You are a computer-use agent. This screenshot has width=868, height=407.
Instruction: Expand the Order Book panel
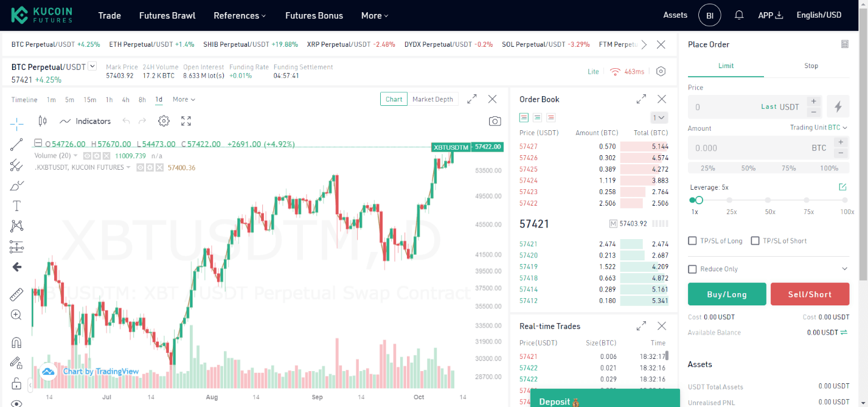[x=641, y=99]
